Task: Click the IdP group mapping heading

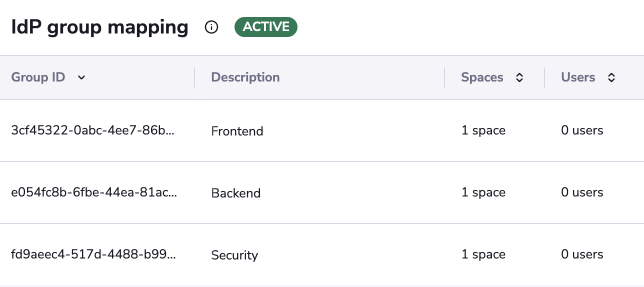Action: coord(99,27)
